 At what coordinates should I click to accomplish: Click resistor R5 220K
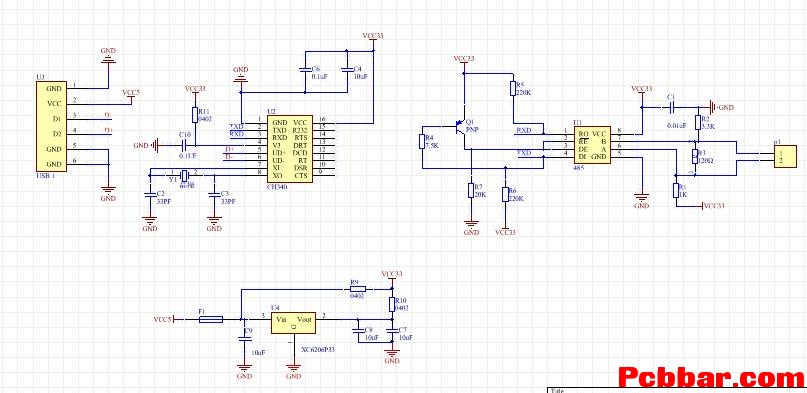point(513,88)
